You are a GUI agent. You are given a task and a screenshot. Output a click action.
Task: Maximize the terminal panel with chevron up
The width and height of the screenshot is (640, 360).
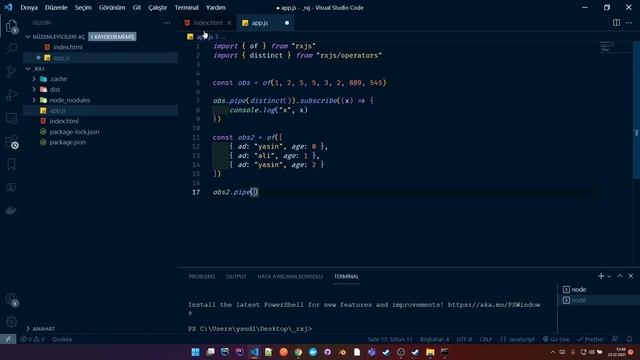620,276
